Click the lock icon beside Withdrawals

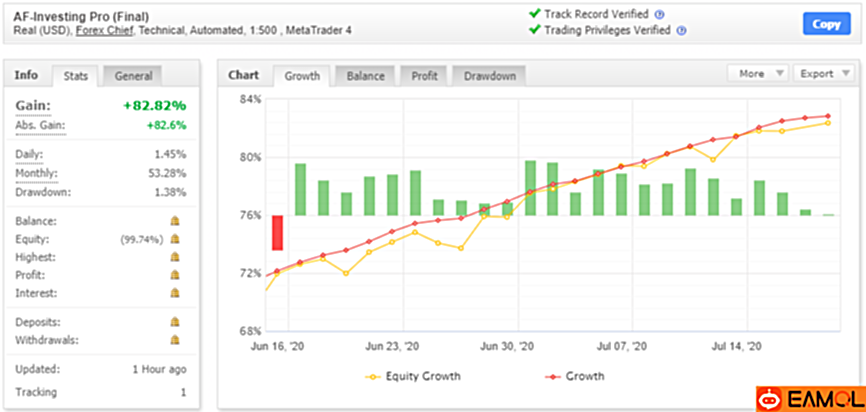click(x=174, y=339)
